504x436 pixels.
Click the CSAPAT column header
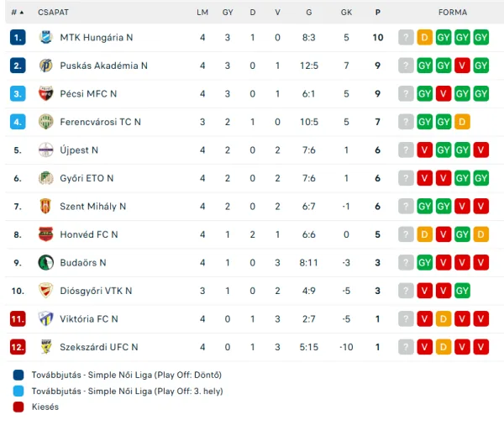coord(53,13)
